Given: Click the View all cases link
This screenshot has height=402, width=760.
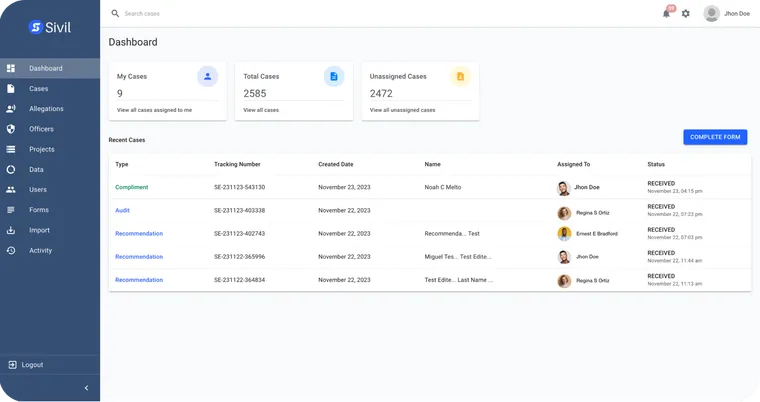Looking at the screenshot, I should pyautogui.click(x=261, y=110).
